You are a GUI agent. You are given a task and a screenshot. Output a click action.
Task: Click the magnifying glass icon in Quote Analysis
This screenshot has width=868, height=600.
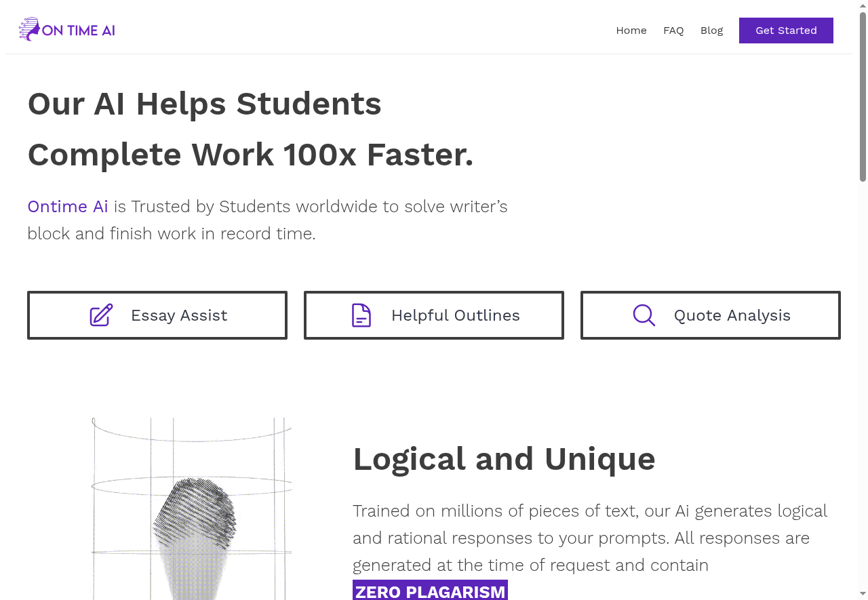click(x=644, y=315)
